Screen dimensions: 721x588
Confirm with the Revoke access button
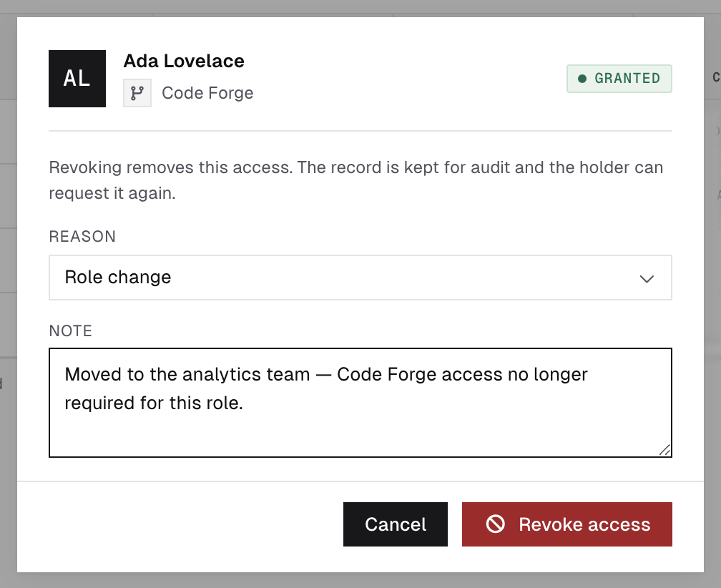pos(567,524)
